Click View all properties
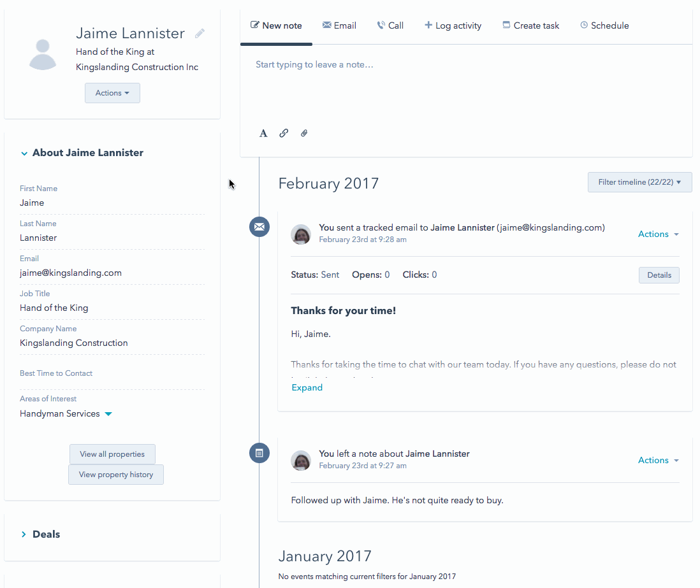700x588 pixels. tap(112, 454)
